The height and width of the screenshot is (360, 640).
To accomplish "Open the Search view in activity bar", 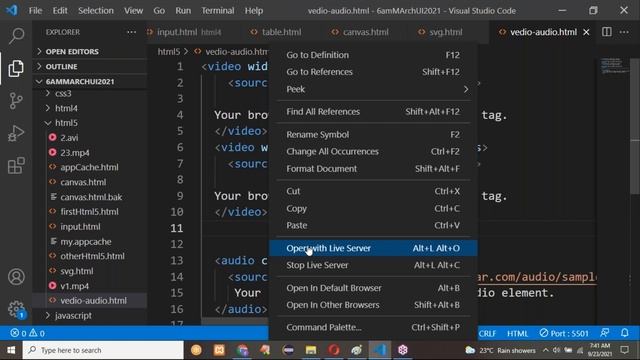I will coord(16,36).
